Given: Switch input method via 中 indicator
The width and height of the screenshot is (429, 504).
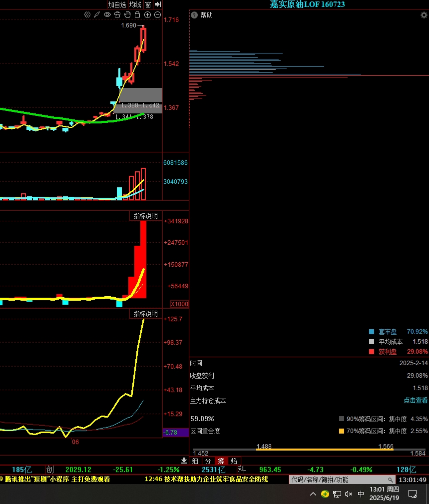Looking at the screenshot, I should click(361, 494).
